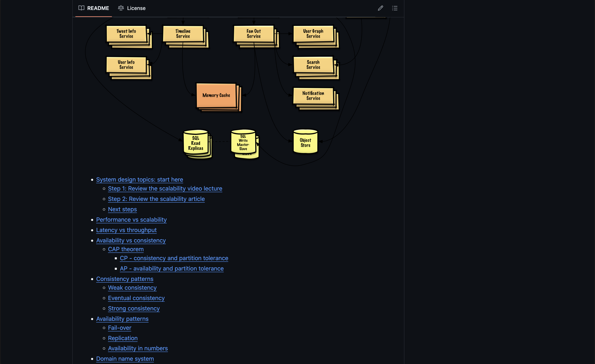Open the outline table of contents icon

coord(394,8)
